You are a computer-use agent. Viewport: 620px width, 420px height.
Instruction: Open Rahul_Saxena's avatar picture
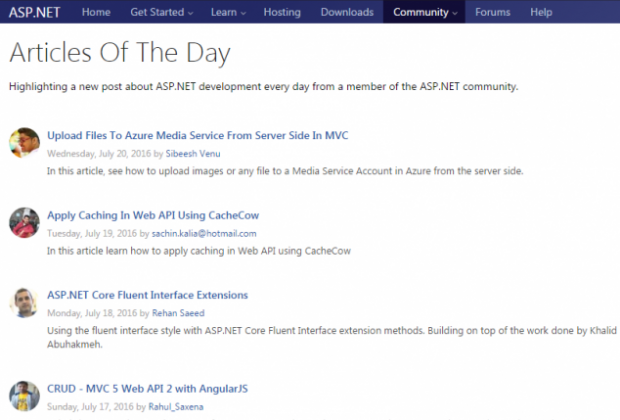pyautogui.click(x=25, y=396)
